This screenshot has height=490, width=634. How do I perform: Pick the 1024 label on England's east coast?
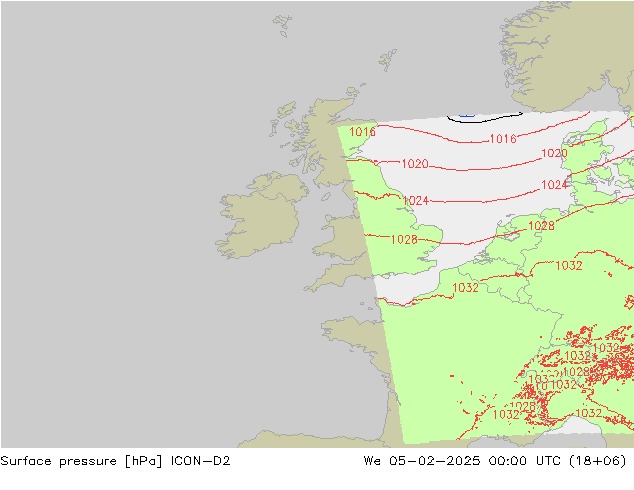(x=416, y=201)
